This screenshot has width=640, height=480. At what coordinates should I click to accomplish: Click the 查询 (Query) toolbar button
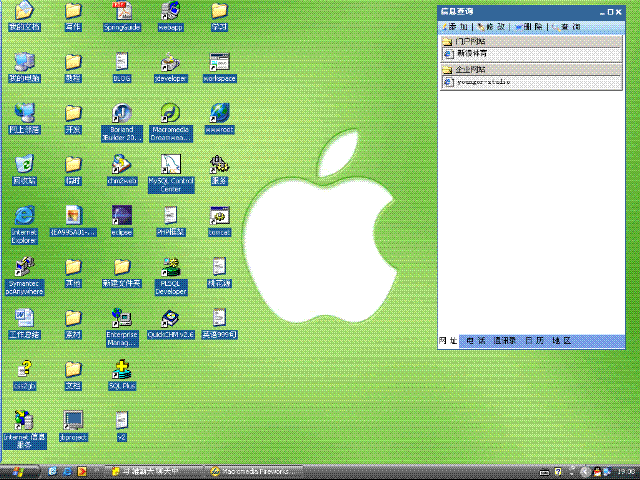(566, 27)
